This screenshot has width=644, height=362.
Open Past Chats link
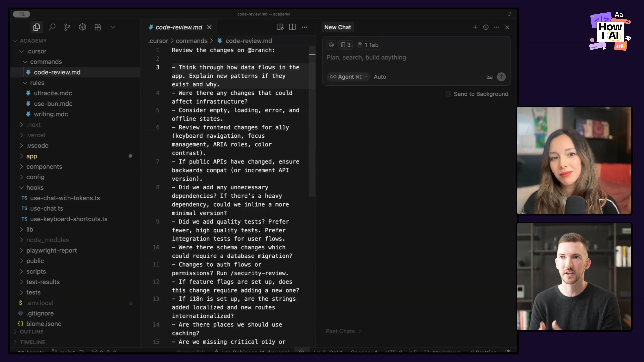click(x=343, y=331)
